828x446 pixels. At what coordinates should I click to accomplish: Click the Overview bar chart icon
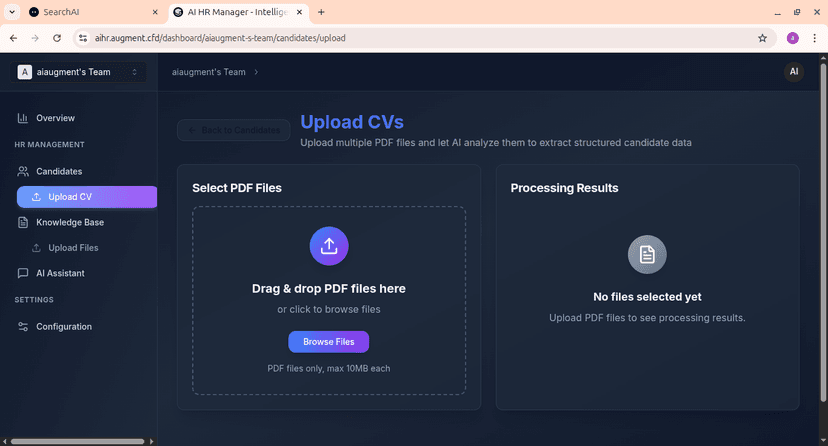tap(23, 118)
